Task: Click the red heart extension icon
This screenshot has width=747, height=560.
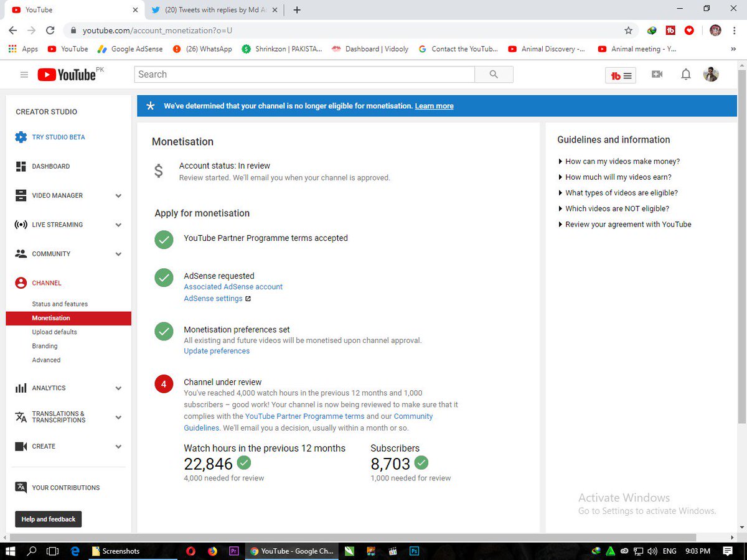Action: tap(689, 30)
